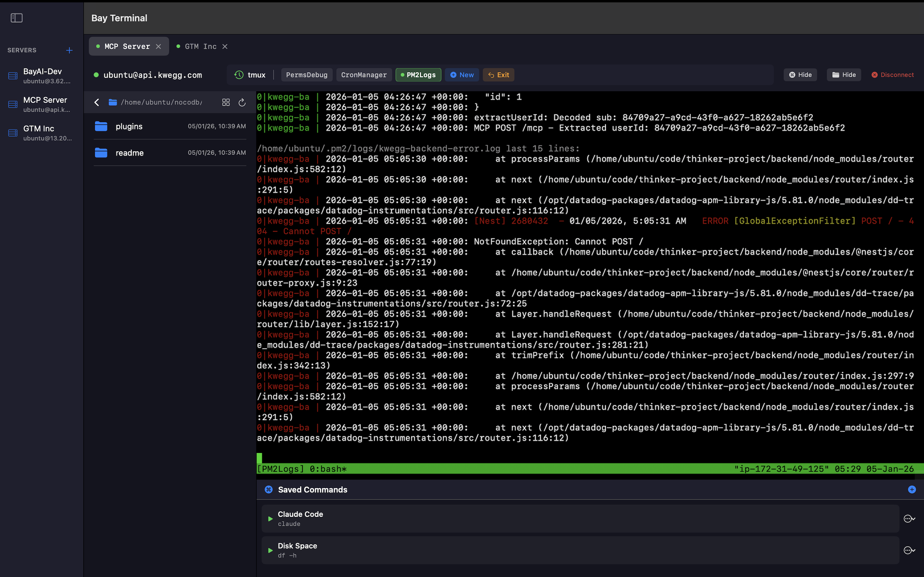Refresh the file browser listing
The image size is (924, 577).
point(242,102)
